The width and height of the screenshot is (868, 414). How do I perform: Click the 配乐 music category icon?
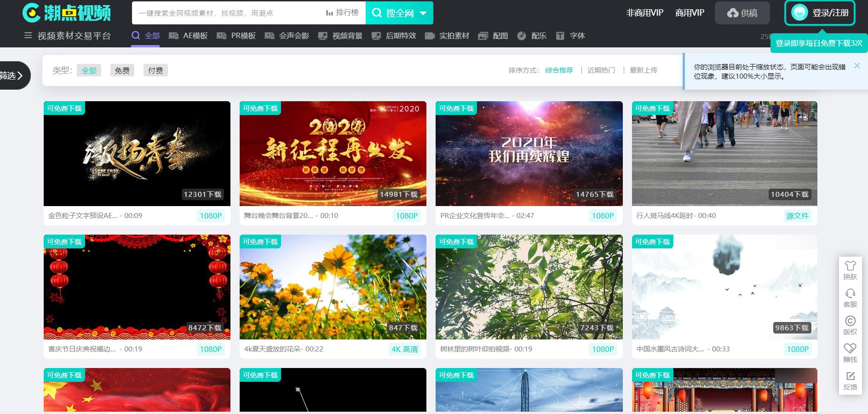pos(521,35)
